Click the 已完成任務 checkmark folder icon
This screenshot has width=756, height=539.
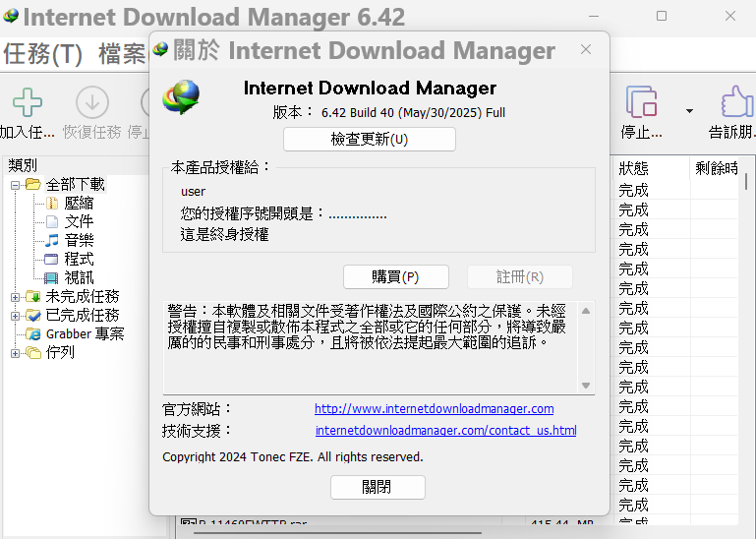[x=33, y=315]
